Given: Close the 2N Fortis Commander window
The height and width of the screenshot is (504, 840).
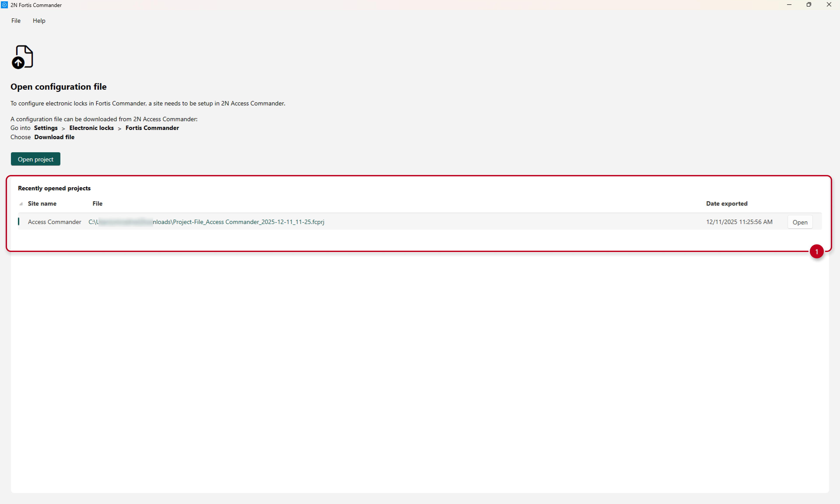Looking at the screenshot, I should click(x=829, y=5).
